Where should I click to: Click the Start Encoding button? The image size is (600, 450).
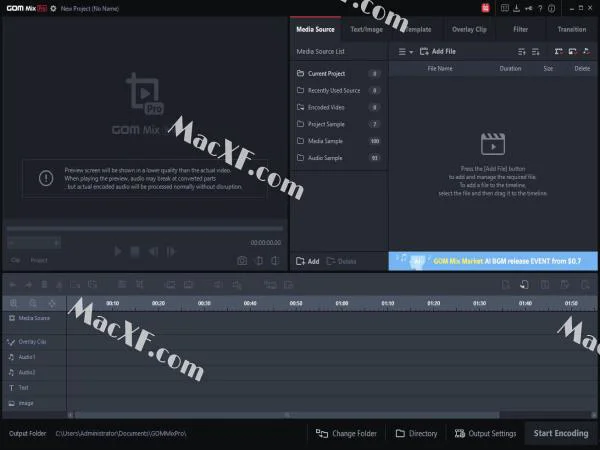click(x=561, y=433)
